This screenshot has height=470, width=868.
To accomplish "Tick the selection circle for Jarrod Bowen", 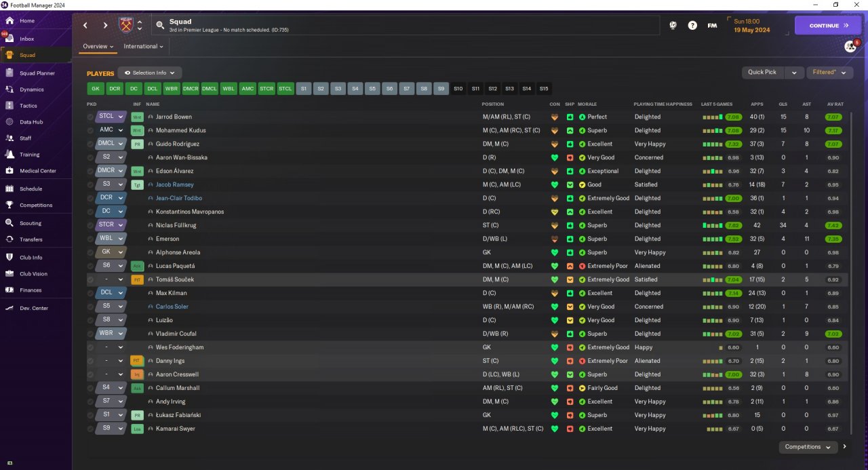I will [91, 117].
